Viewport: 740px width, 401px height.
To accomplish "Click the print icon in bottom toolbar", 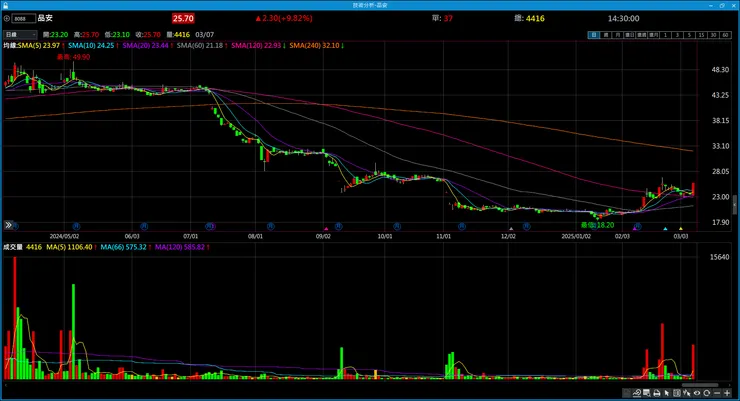I will coord(656,393).
